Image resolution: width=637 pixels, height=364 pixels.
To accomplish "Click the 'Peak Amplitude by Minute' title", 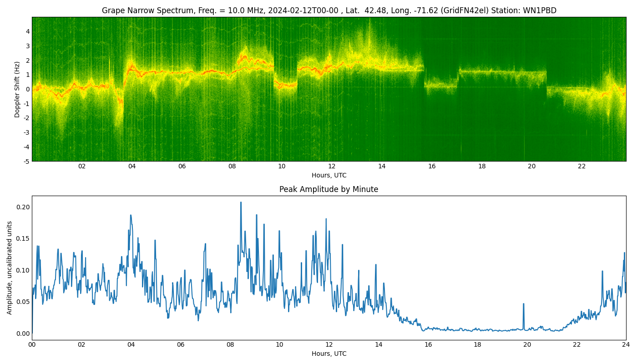I will 329,189.
